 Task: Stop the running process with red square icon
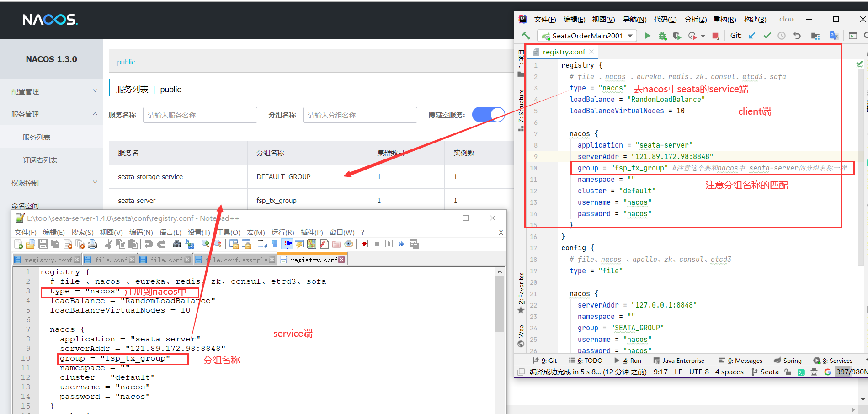(716, 36)
